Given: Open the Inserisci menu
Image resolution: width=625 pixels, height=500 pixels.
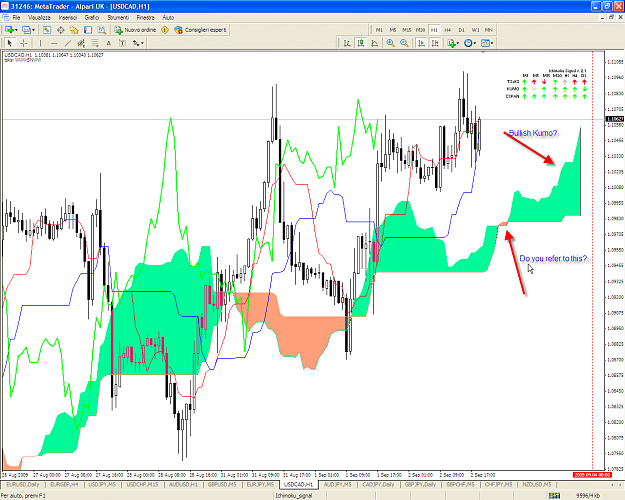Looking at the screenshot, I should click(x=68, y=18).
